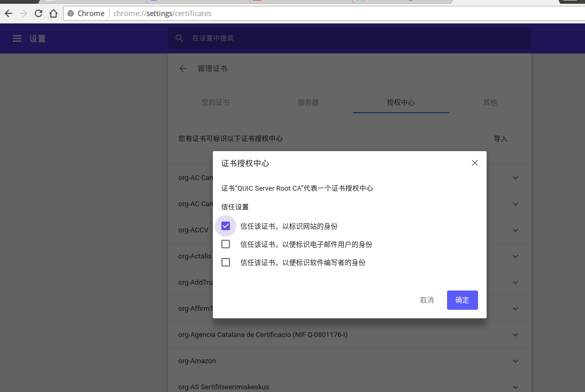Screen dimensions: 585x392
Task: Click the address bar URL
Action: [x=163, y=13]
